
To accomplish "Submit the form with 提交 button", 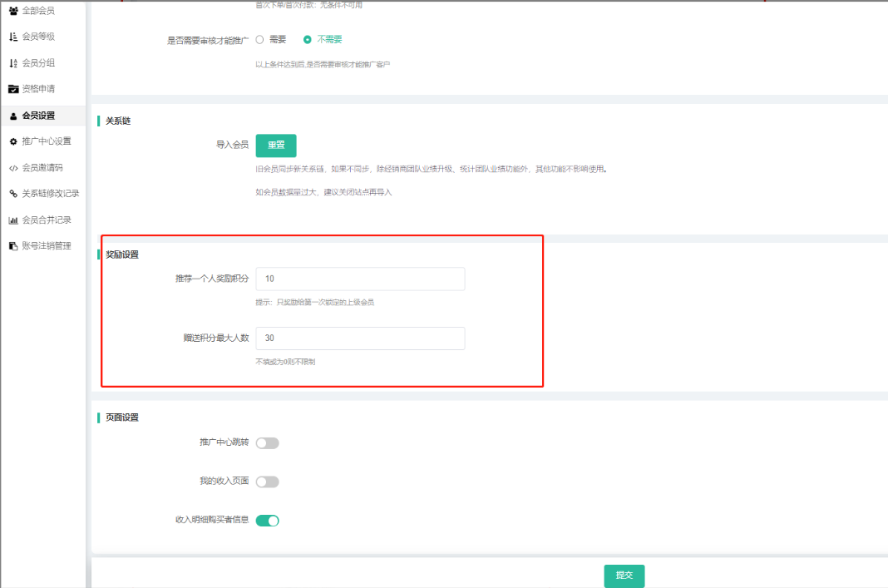I will pyautogui.click(x=624, y=576).
